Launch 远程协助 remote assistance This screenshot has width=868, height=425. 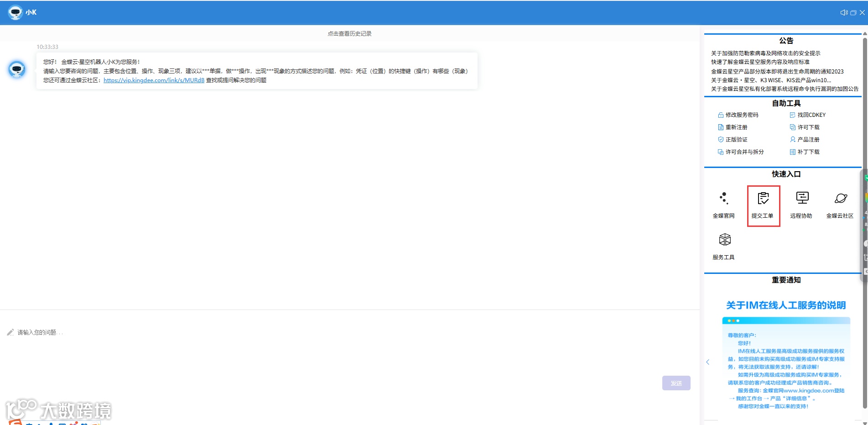click(x=801, y=205)
